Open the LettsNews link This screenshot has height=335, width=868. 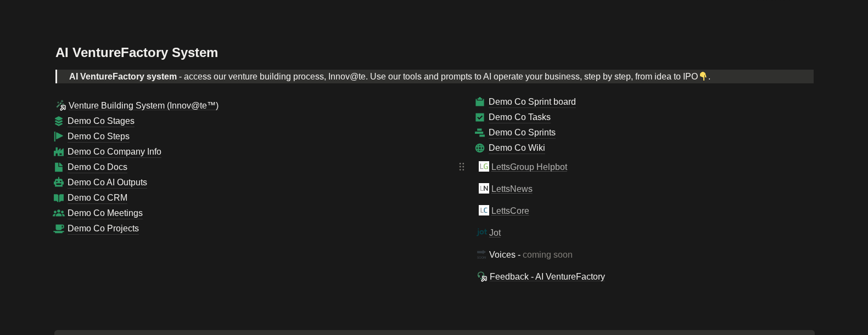point(512,189)
